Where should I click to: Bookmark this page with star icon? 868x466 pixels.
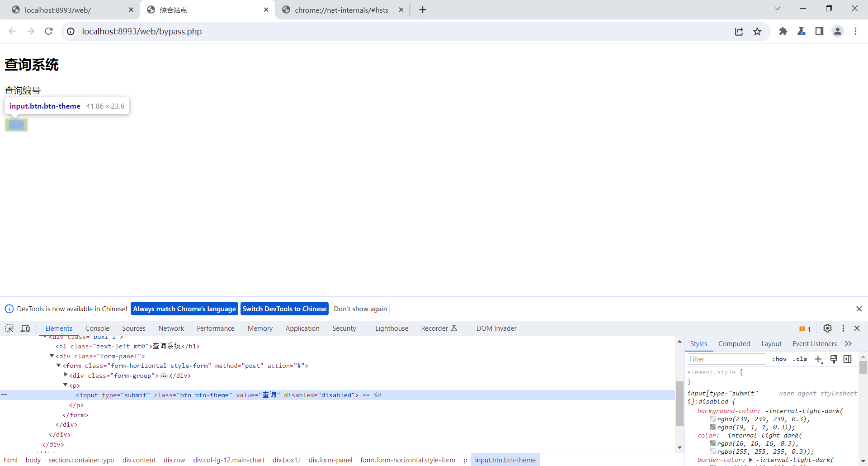[757, 31]
